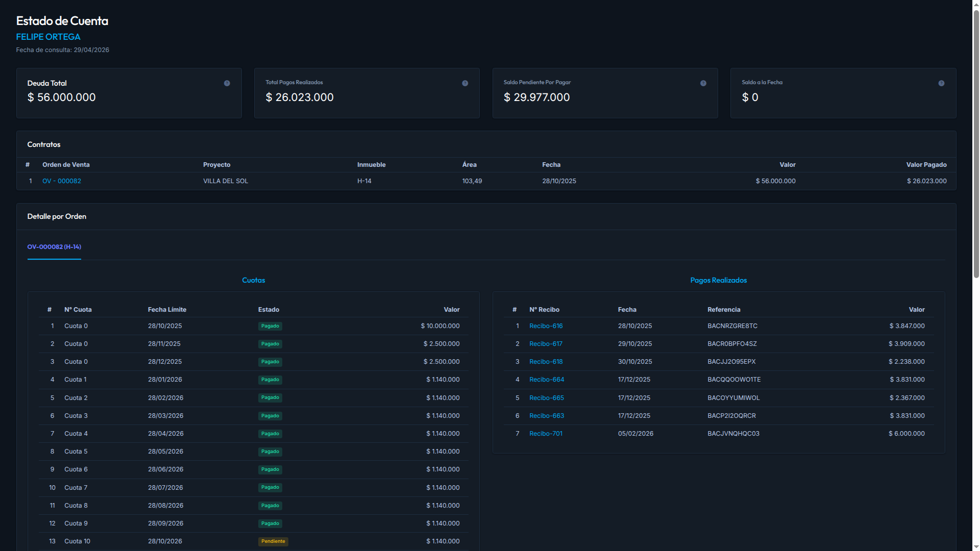Image resolution: width=980 pixels, height=551 pixels.
Task: Click the scrollbar down arrow
Action: [x=976, y=546]
